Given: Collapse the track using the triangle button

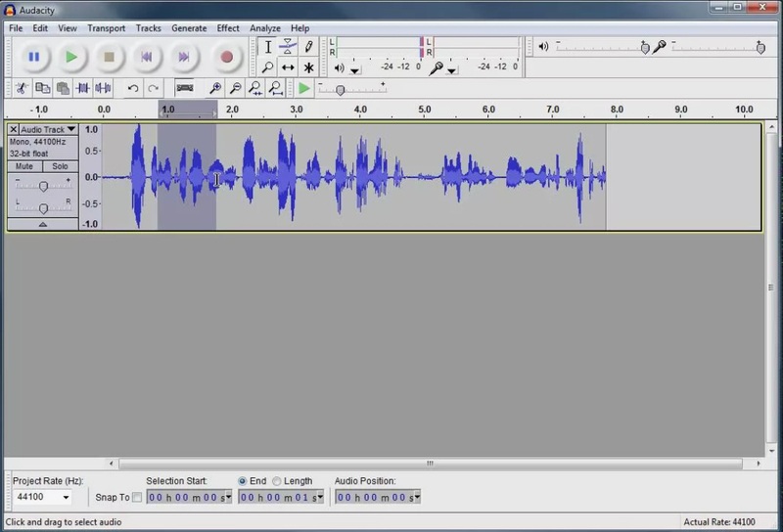Looking at the screenshot, I should tap(42, 224).
